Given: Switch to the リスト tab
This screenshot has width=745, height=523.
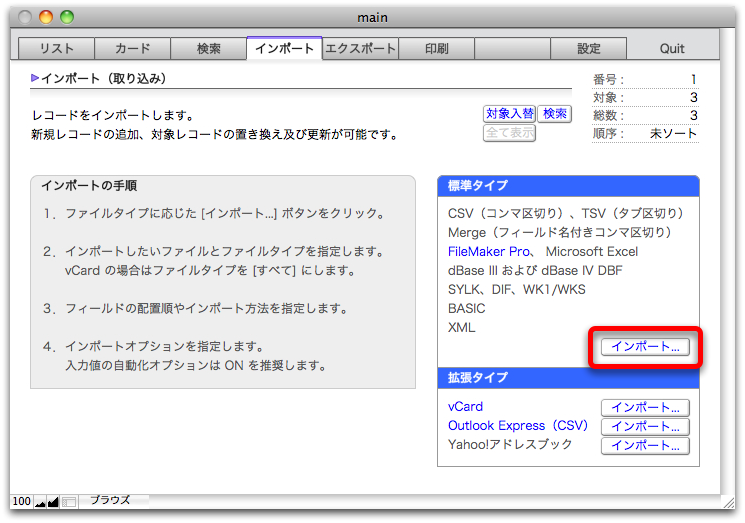Looking at the screenshot, I should 56,48.
